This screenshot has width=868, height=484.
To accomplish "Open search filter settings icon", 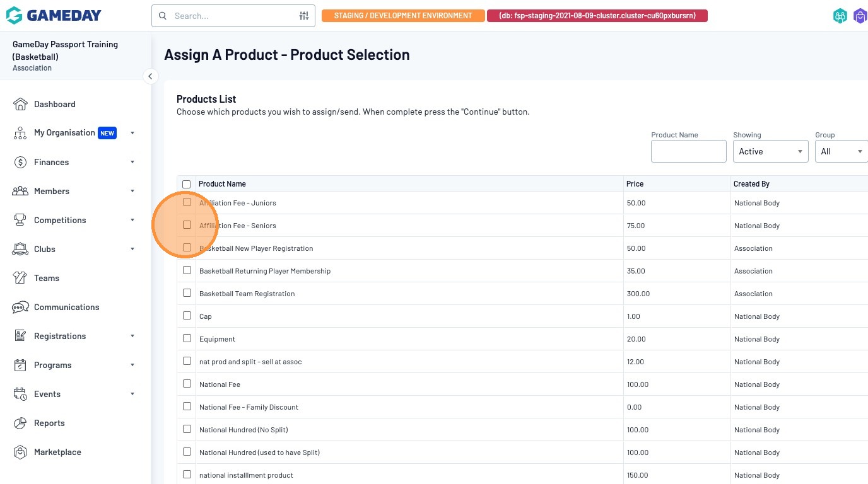I will click(x=304, y=16).
